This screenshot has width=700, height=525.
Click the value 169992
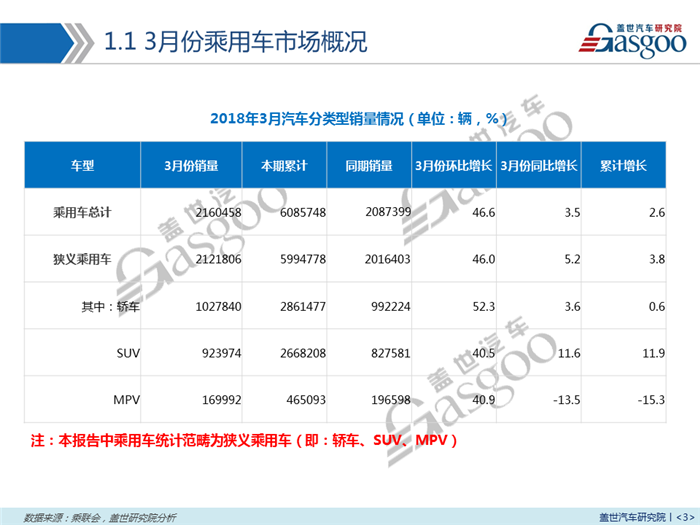(x=221, y=400)
